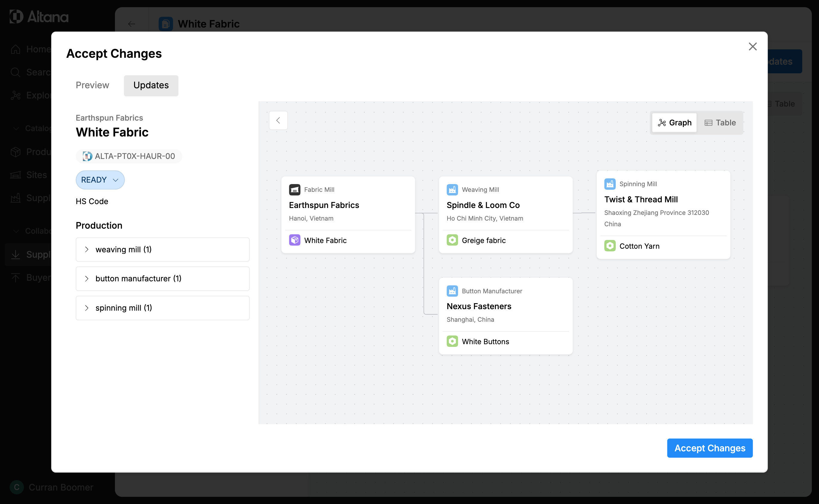Switch to Table view
819x504 pixels.
point(720,123)
